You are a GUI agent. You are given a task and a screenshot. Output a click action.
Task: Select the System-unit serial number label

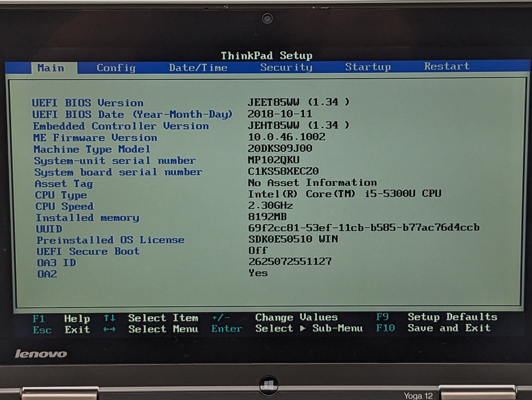point(115,161)
